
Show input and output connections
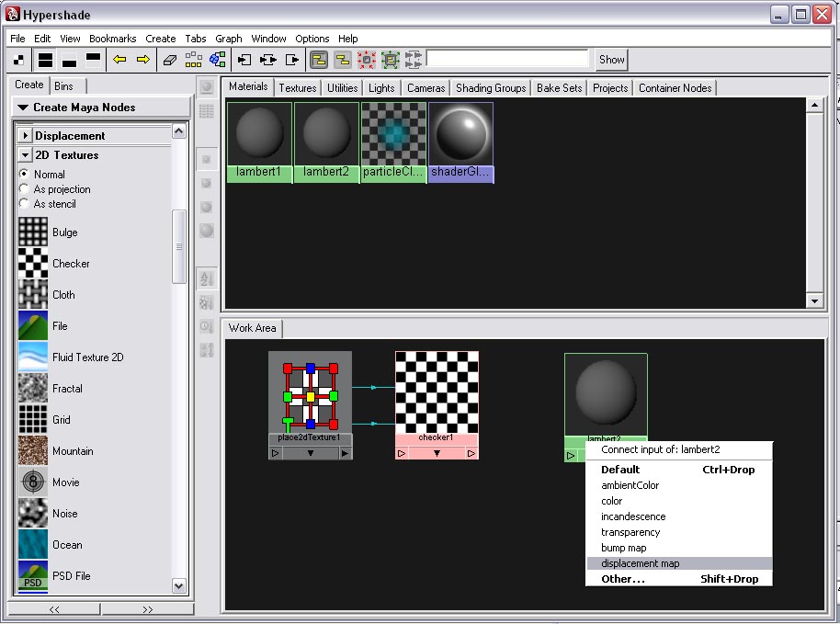coord(267,60)
